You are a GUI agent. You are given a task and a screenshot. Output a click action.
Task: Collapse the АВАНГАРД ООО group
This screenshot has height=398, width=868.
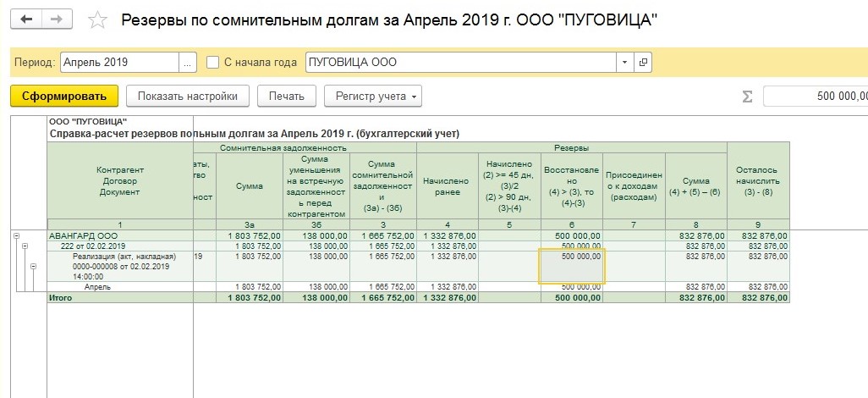pyautogui.click(x=15, y=235)
